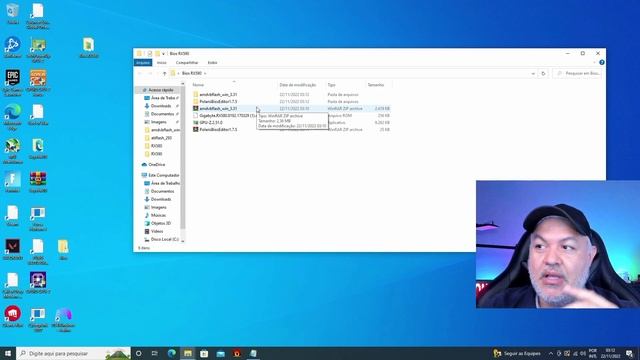The image size is (640, 360).
Task: Open the Arquivo ribbon tab
Action: pyautogui.click(x=143, y=62)
